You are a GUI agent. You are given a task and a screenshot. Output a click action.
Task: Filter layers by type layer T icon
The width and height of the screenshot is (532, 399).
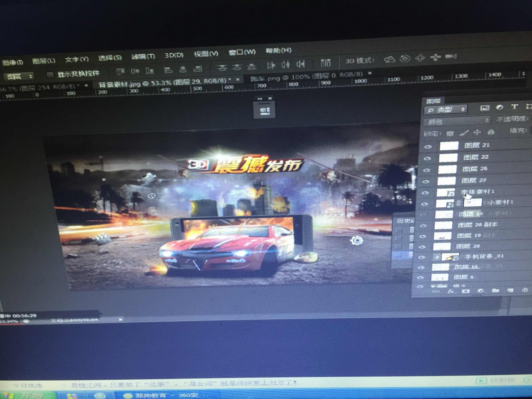tap(514, 107)
